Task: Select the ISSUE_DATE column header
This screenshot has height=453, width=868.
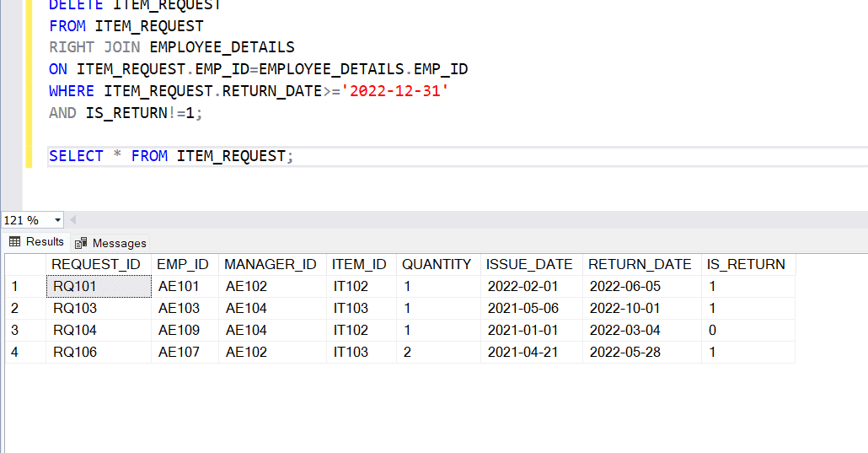Action: coord(532,265)
